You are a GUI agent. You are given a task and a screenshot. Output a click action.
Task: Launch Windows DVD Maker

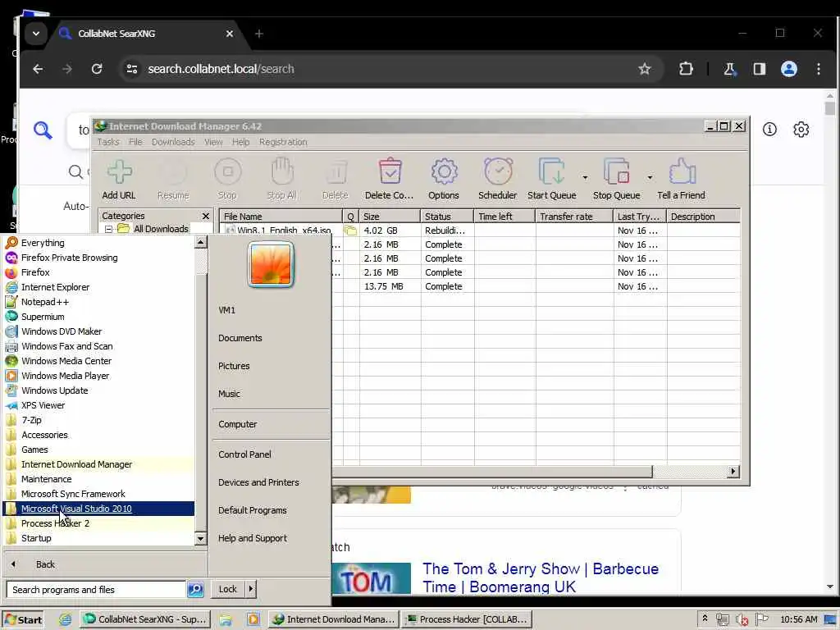tap(99, 331)
